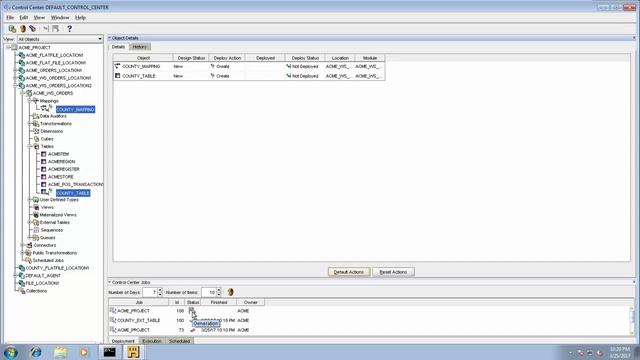Open Internet Explorer from the taskbar
Viewport: 640px width, 360px height.
pos(36,352)
